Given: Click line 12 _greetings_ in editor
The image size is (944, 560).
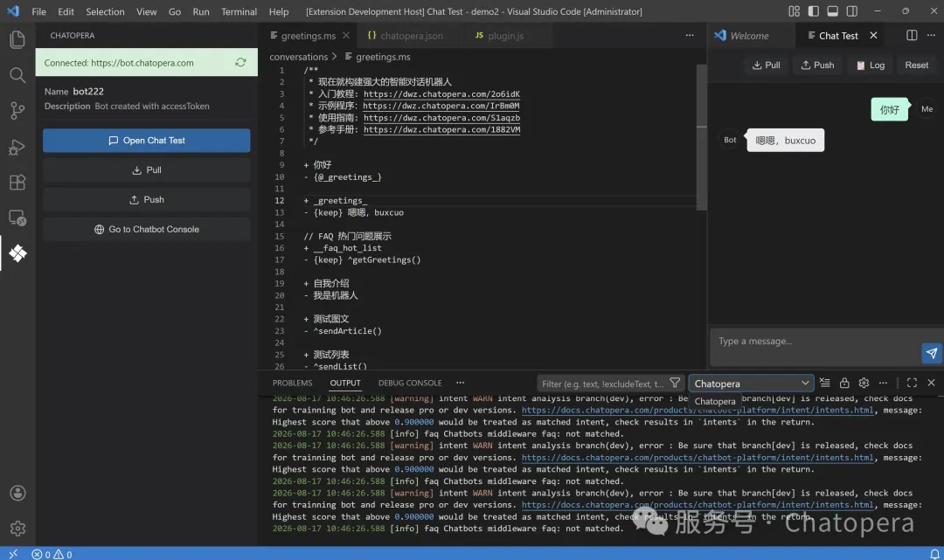Looking at the screenshot, I should click(x=339, y=201).
